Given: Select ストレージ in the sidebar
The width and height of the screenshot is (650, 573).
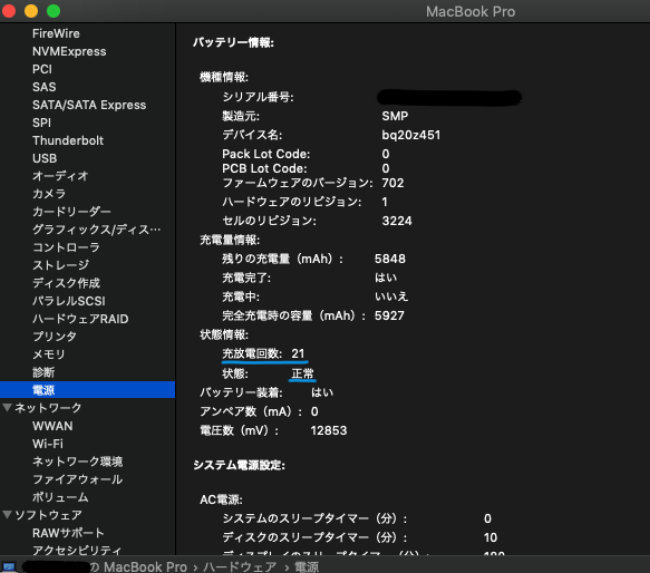Looking at the screenshot, I should click(x=61, y=265).
